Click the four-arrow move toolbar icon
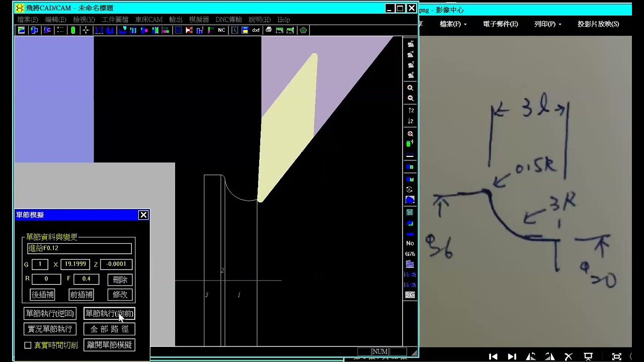644x362 pixels. 86,30
